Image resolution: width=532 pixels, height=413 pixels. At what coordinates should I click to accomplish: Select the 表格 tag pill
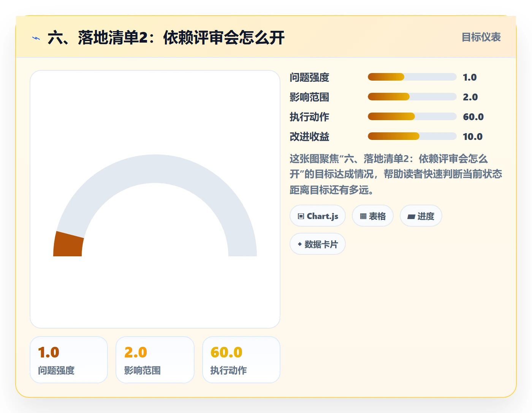[x=373, y=216]
